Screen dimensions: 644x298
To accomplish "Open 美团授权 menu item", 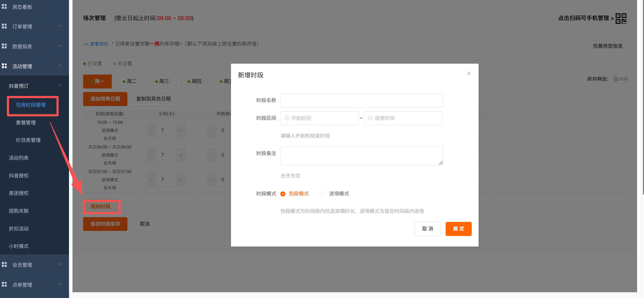I will (19, 193).
